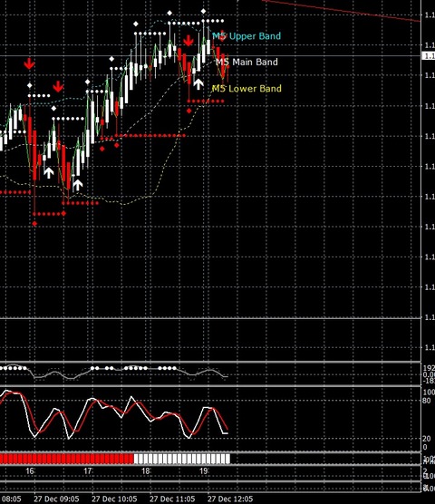Click the hour 16 separator label
The width and height of the screenshot is (435, 504).
(x=30, y=471)
